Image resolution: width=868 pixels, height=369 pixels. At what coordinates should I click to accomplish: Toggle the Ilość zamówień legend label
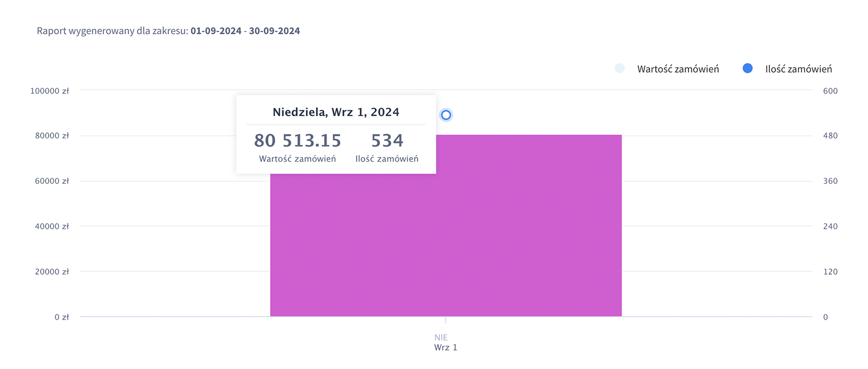pos(798,69)
